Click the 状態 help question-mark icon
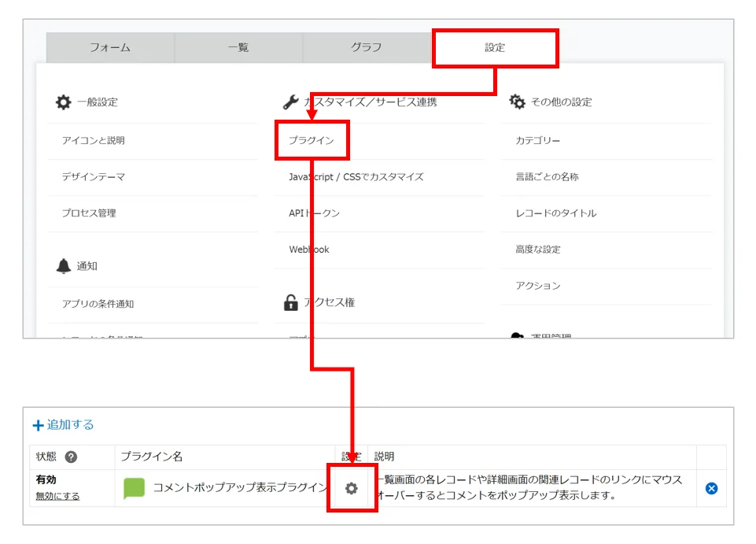Image resolution: width=756 pixels, height=544 pixels. [x=71, y=457]
